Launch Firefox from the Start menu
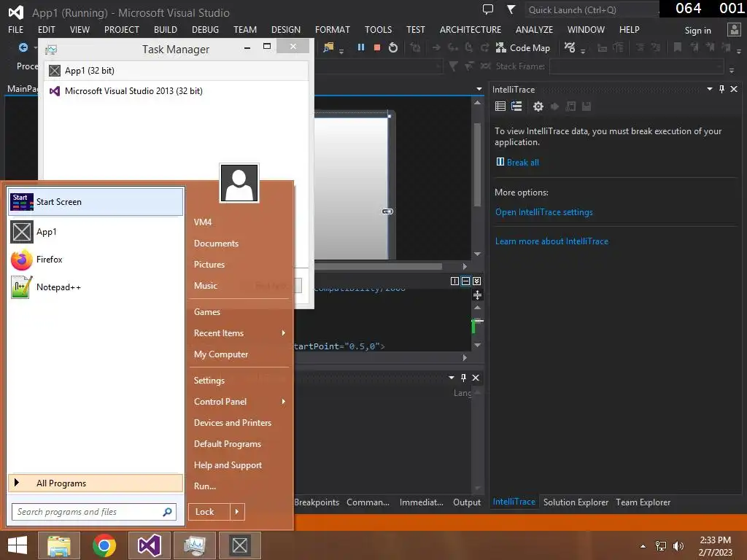 point(96,260)
